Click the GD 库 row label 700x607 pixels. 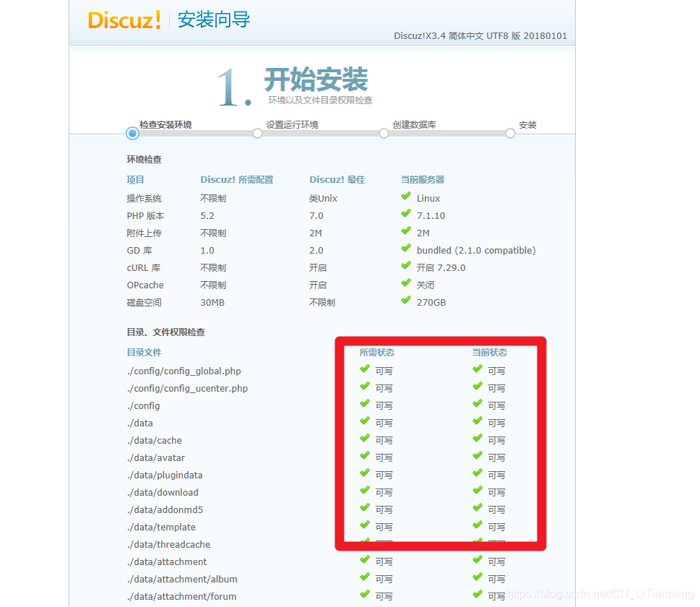pos(139,251)
